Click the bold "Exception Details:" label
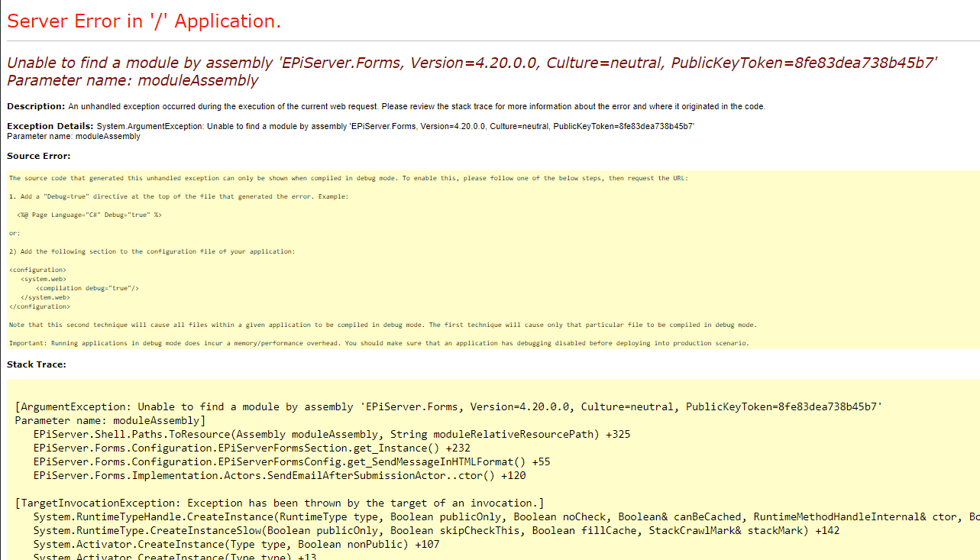Viewport: 980px width, 560px height. (x=50, y=125)
